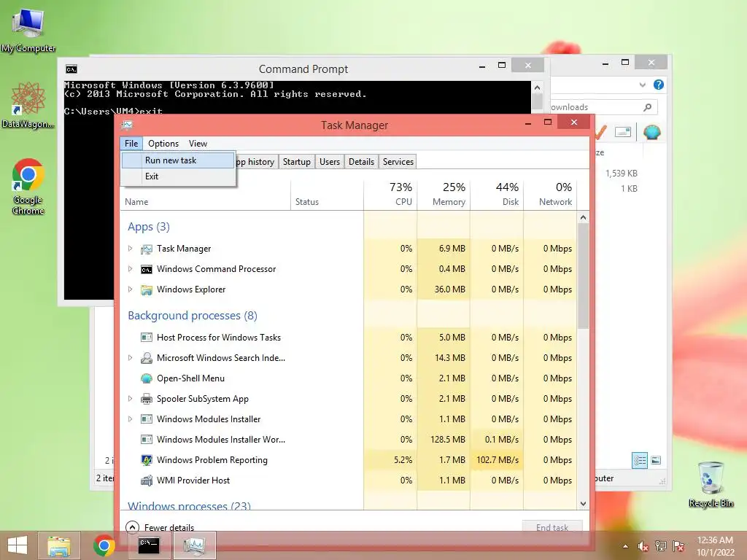Screen dimensions: 747x560
Task: Open network icon in system tray
Action: tap(660, 546)
